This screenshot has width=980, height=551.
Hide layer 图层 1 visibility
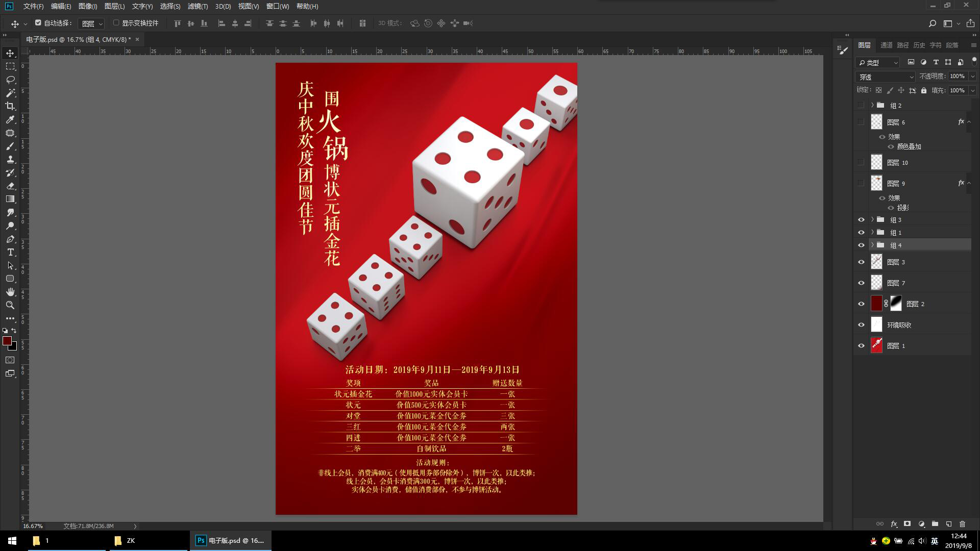861,346
